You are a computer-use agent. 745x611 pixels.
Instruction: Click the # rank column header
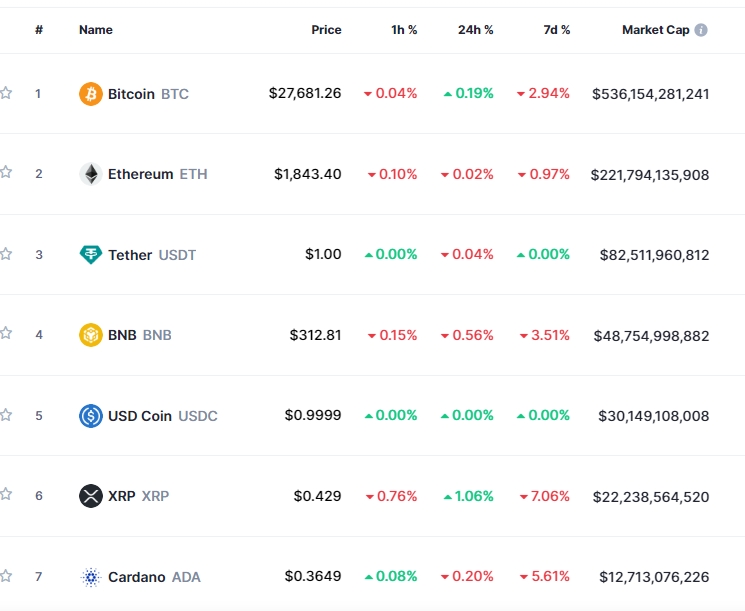tap(39, 30)
